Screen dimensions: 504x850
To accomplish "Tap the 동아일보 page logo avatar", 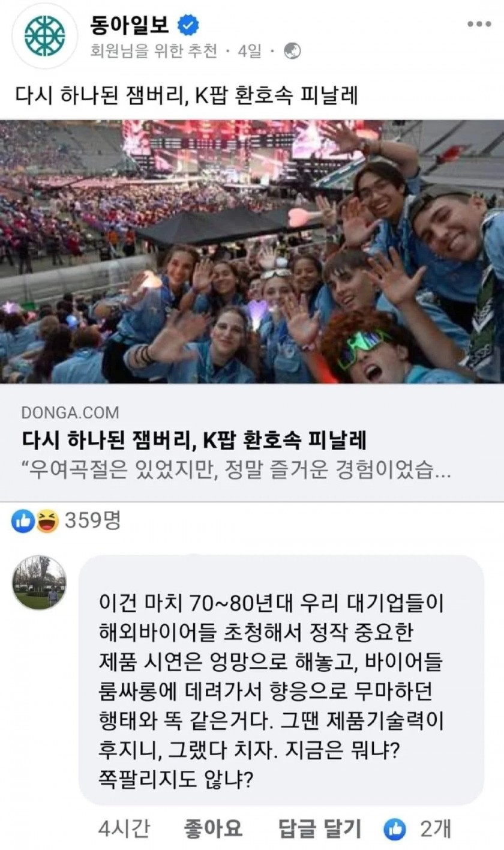I will click(x=46, y=35).
